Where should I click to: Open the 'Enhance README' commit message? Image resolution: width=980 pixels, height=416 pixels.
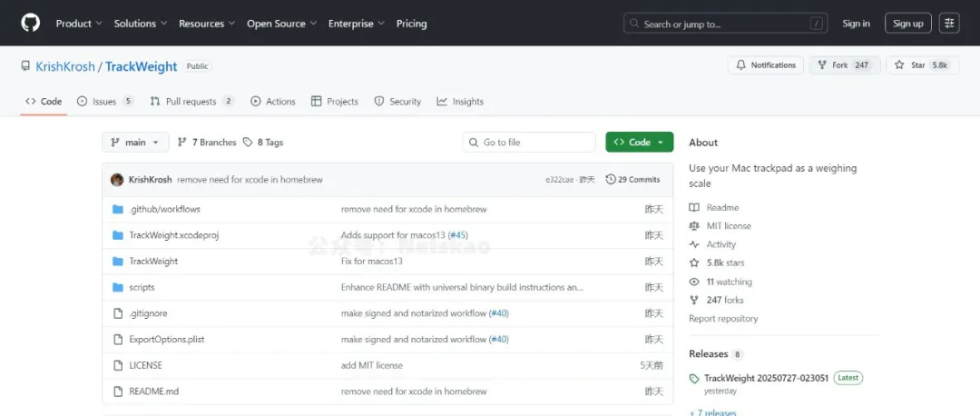coord(462,287)
